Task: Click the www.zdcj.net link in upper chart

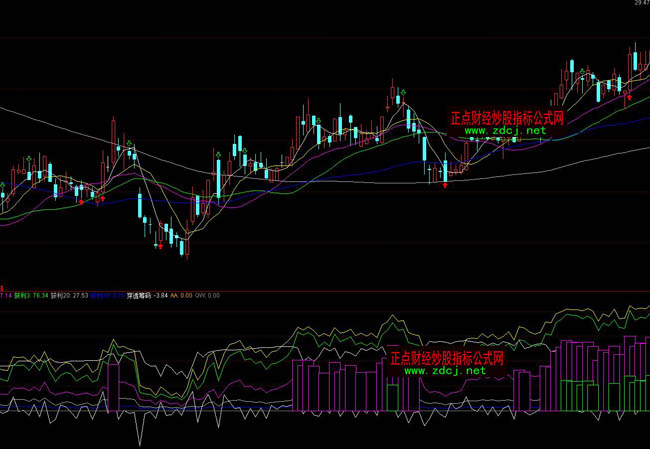Action: point(505,131)
